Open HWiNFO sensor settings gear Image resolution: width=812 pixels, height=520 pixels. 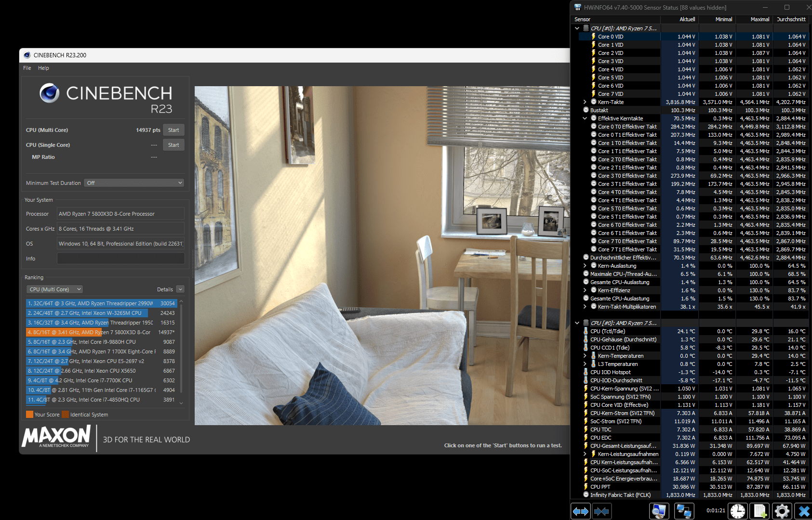[782, 511]
